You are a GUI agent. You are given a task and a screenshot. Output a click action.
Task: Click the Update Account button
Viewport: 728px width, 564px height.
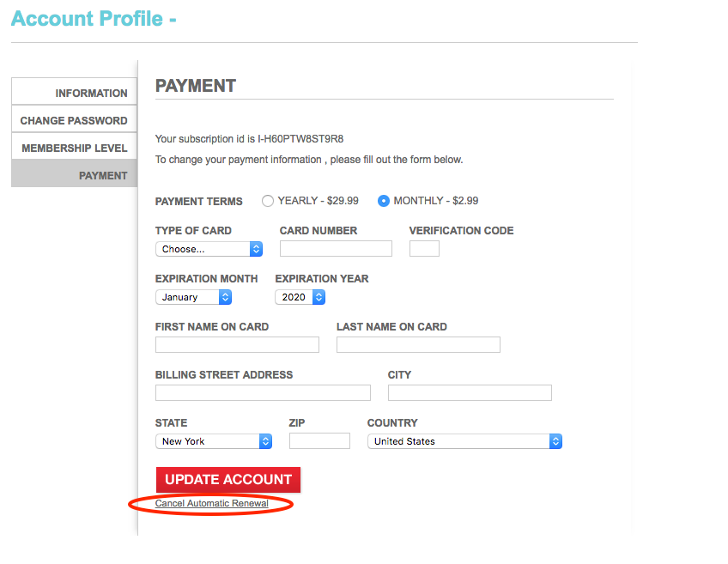[x=228, y=479]
